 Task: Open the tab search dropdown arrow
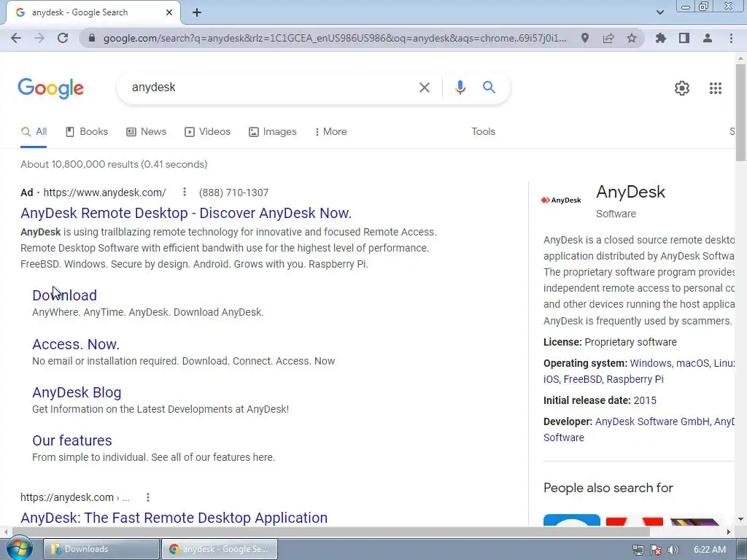click(659, 12)
